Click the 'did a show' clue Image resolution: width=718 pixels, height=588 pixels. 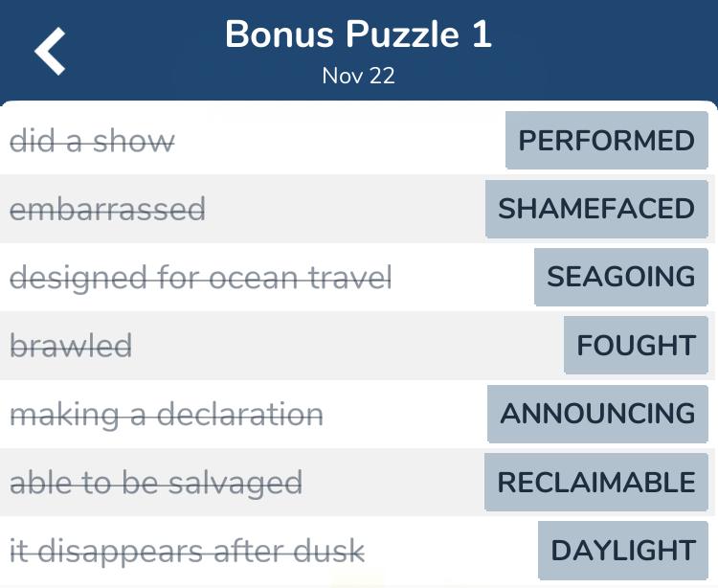pos(92,141)
